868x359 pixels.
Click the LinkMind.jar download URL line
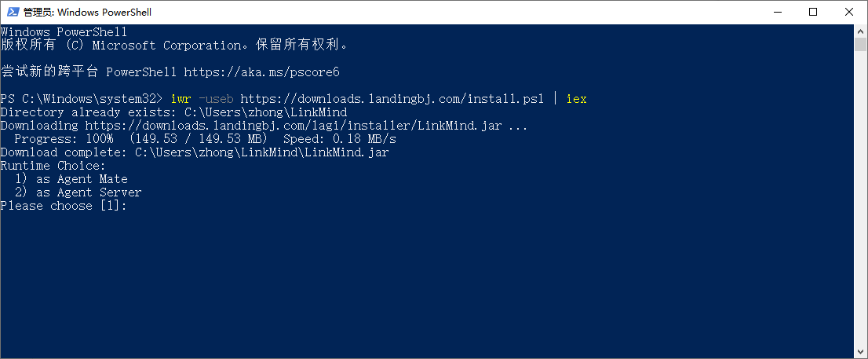pos(306,126)
